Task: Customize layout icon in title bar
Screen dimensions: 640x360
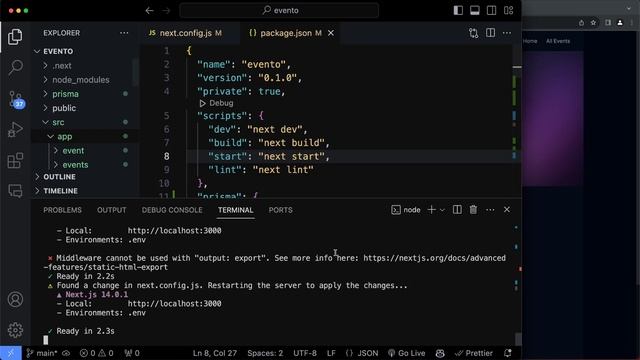Action: [509, 11]
